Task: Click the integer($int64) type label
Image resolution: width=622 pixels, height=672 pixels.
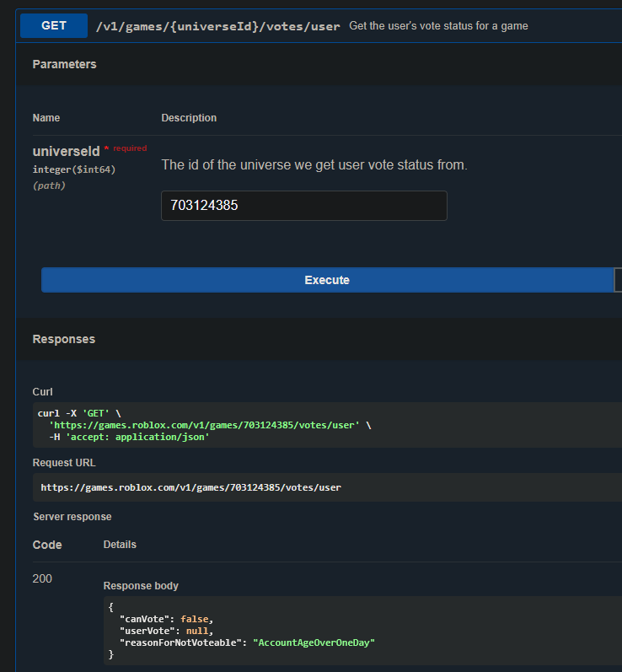Action: (74, 169)
